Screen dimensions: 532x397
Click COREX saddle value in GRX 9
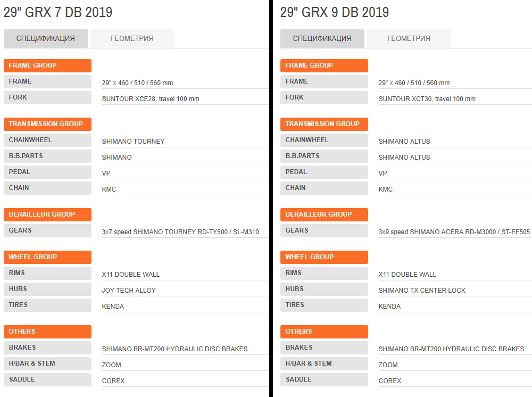[390, 381]
